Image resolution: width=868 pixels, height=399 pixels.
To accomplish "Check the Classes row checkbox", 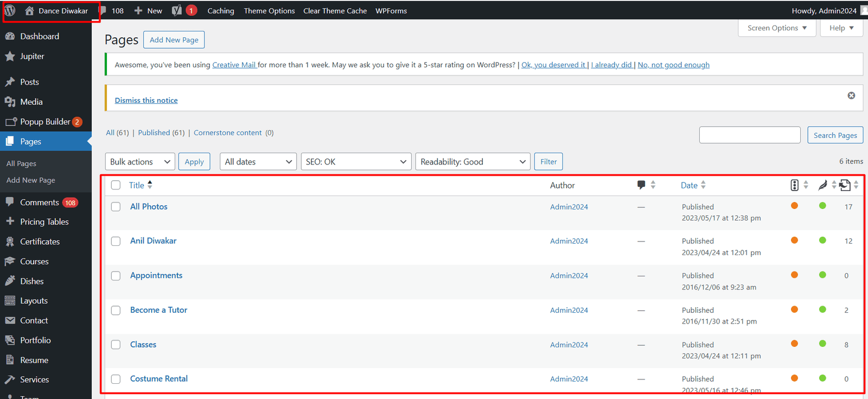I will click(116, 345).
